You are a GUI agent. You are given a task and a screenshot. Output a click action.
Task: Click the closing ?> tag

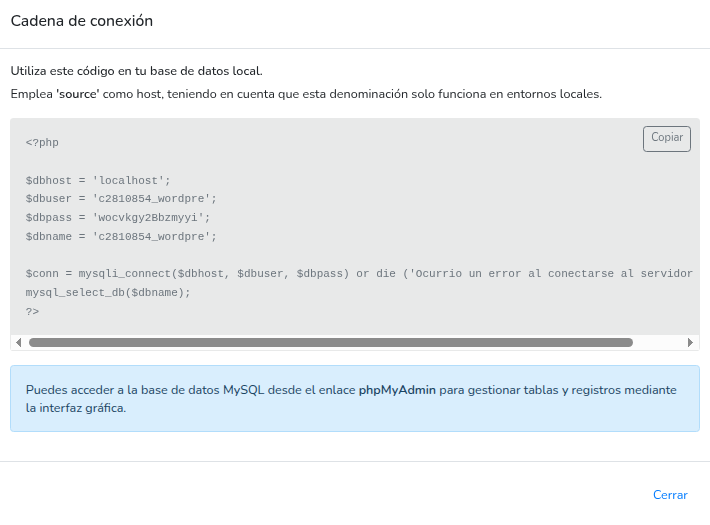pos(32,312)
